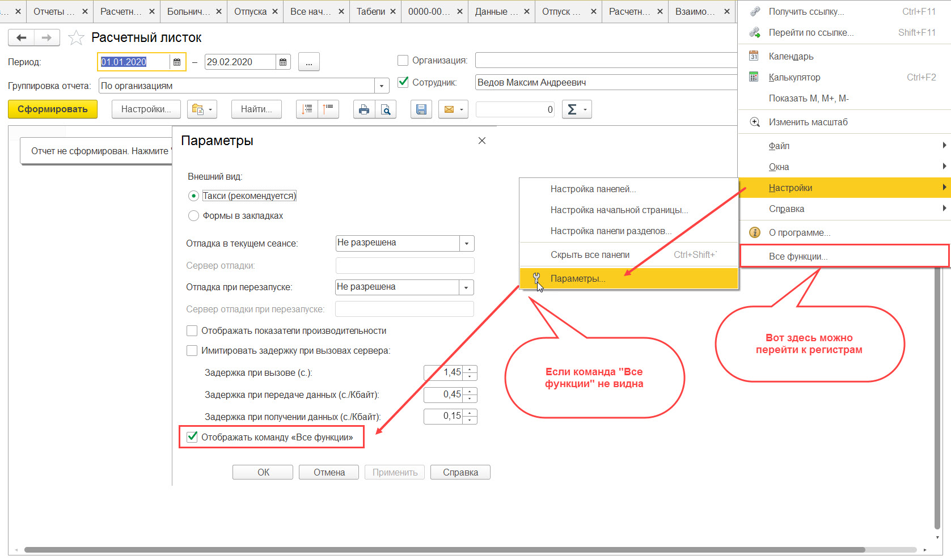Open report variants folder icon
Screen dimensions: 951x560
[x=197, y=109]
